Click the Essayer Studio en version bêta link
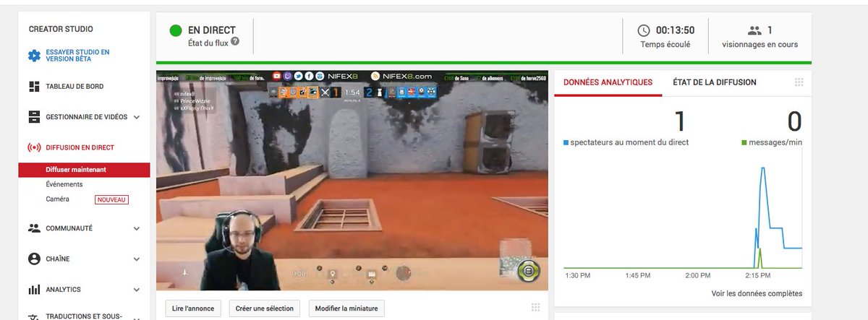 (x=77, y=56)
